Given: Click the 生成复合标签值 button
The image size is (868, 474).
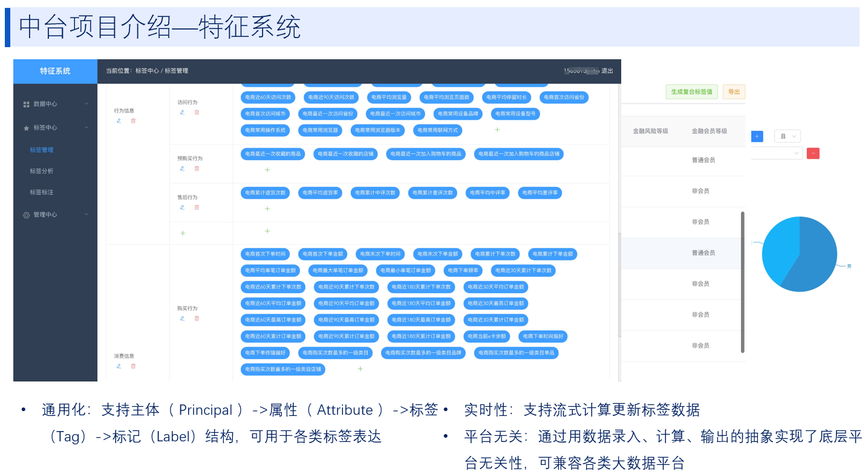Looking at the screenshot, I should 692,92.
